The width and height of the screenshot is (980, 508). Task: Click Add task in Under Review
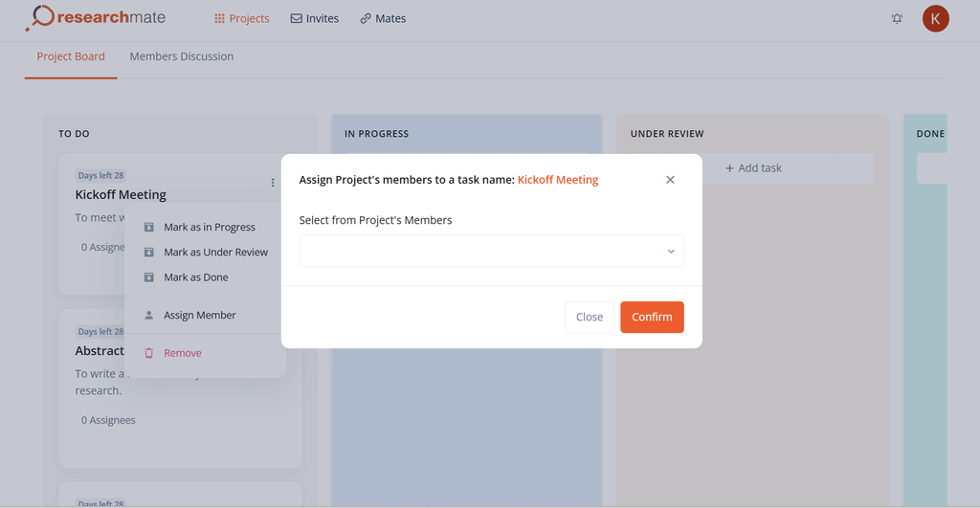click(753, 168)
